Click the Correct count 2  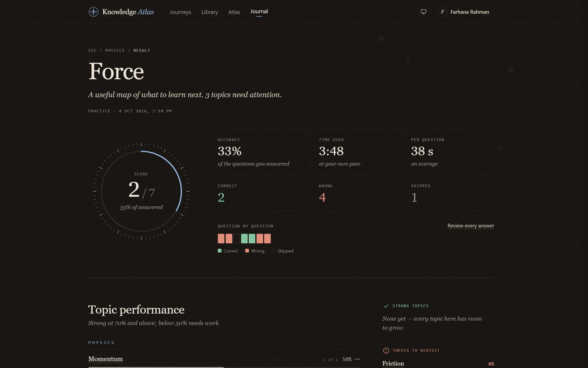coord(221,197)
